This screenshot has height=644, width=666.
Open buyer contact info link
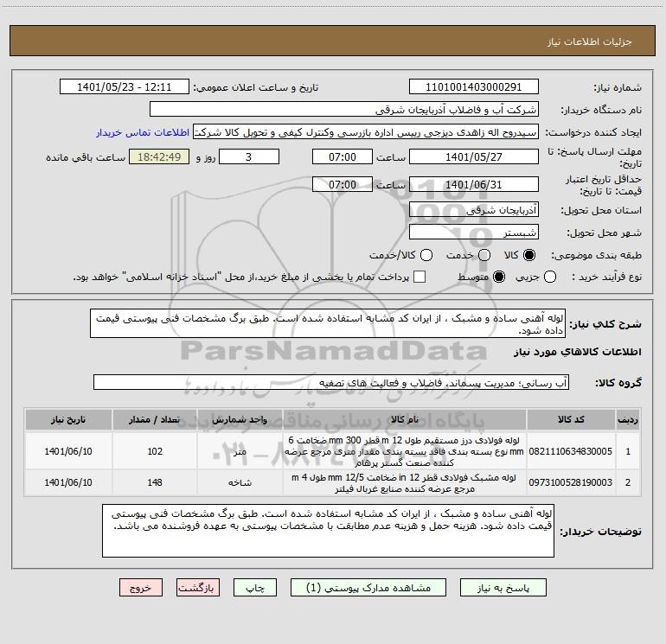pos(143,132)
